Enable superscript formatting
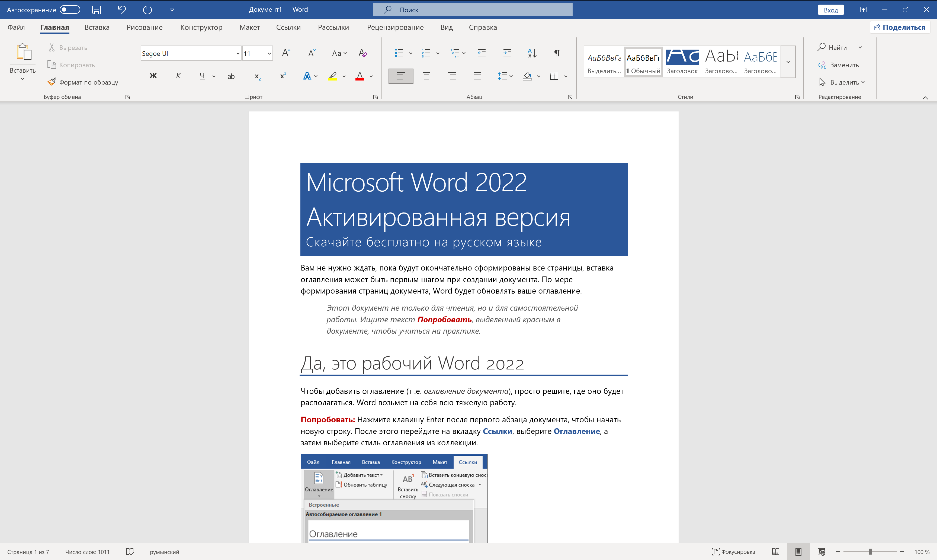This screenshot has height=560, width=937. [x=282, y=76]
